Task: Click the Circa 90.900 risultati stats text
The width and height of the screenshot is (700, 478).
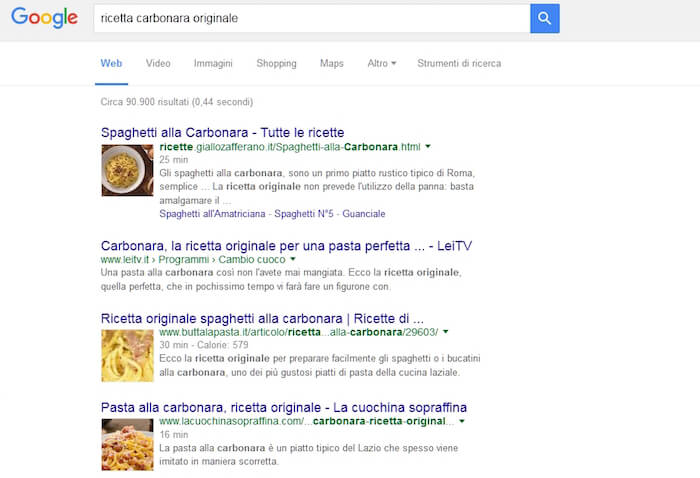Action: pos(177,102)
